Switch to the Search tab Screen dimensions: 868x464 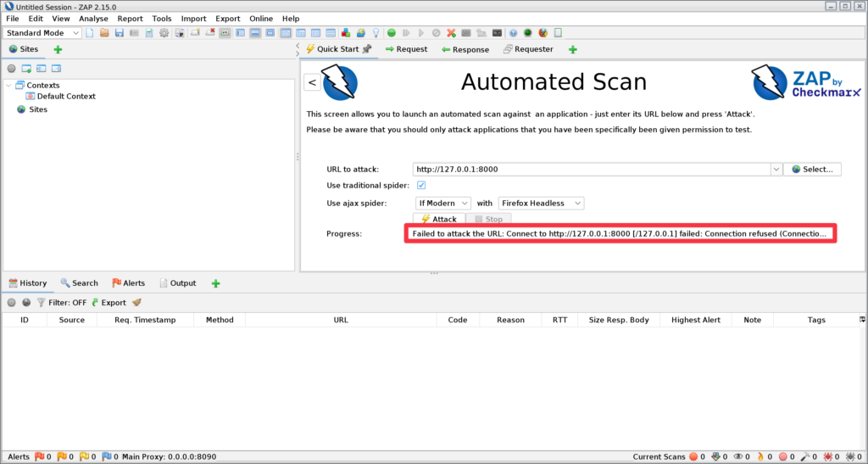click(x=79, y=283)
